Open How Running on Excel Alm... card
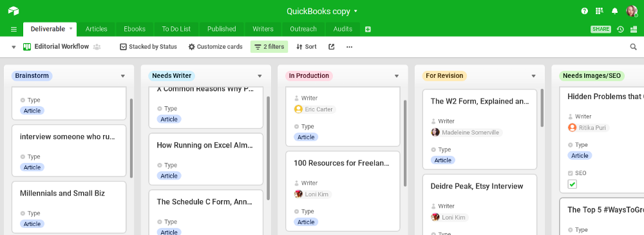Screen dimensions: 644x235 (x=205, y=159)
